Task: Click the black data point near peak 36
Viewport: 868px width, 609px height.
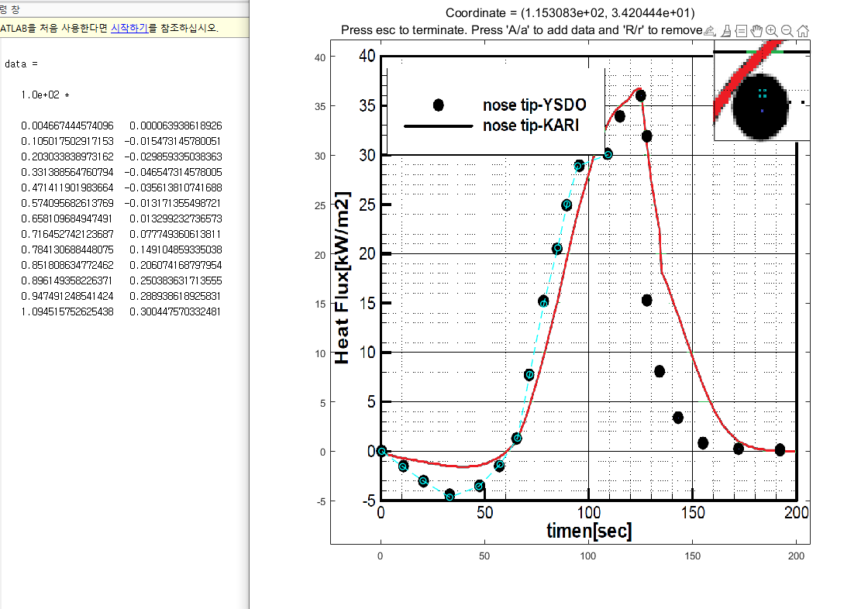Action: click(x=640, y=96)
